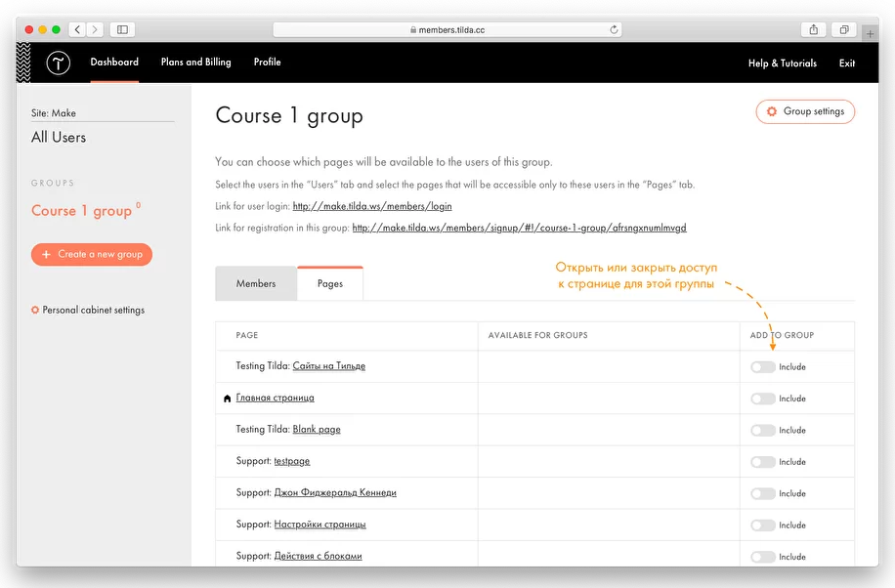Open the Главная страница page link
This screenshot has width=895, height=588.
[276, 398]
